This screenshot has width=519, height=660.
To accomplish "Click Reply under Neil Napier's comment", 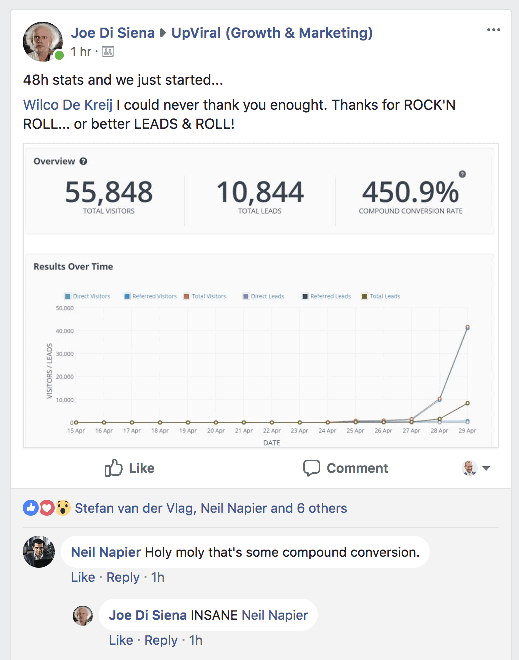I will 122,577.
